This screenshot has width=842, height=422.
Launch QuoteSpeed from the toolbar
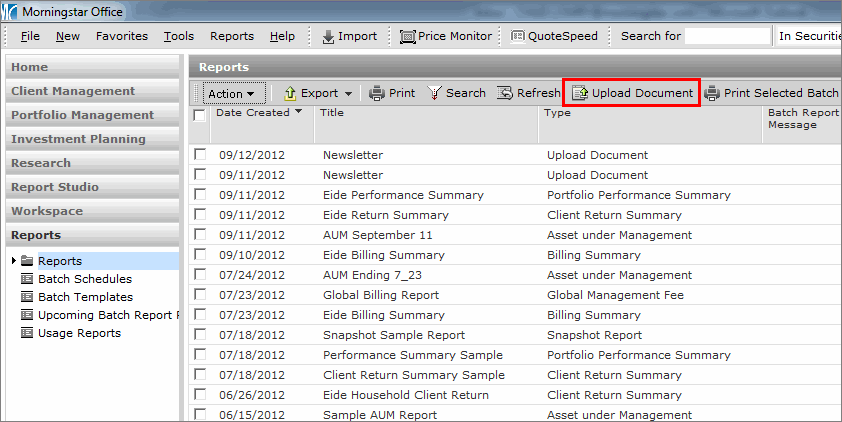[518, 36]
